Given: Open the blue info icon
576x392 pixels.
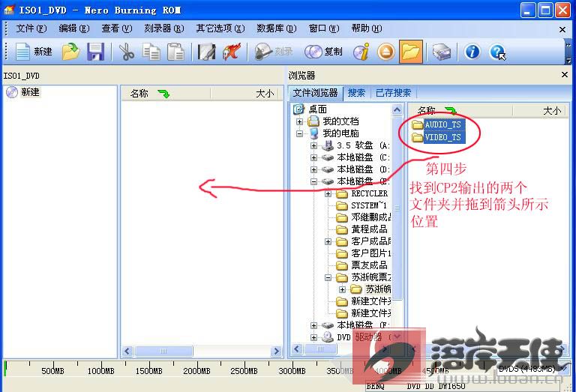Looking at the screenshot, I should (472, 52).
